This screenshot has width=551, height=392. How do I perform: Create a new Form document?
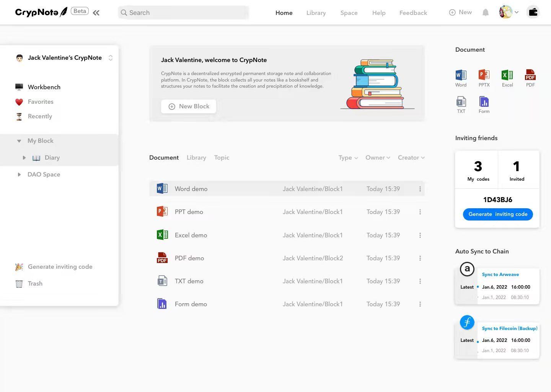coord(484,105)
